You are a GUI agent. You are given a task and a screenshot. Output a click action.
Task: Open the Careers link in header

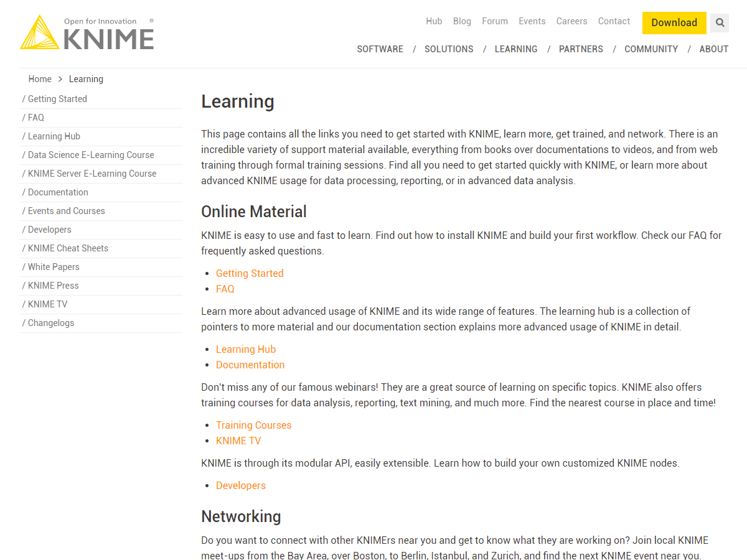571,21
